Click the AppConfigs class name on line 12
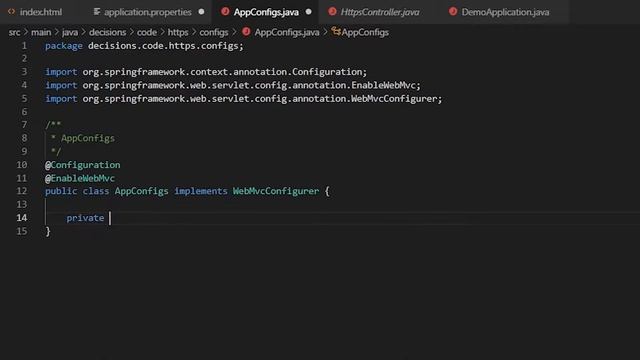This screenshot has height=360, width=640. [x=141, y=191]
